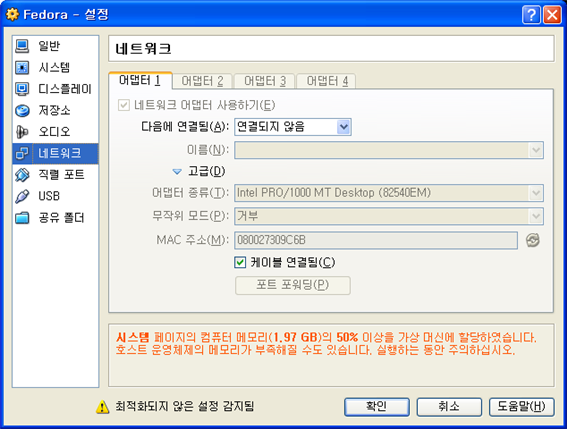Click the 포트 포워딩 button
Viewport: 567px width, 429px height.
pyautogui.click(x=293, y=285)
